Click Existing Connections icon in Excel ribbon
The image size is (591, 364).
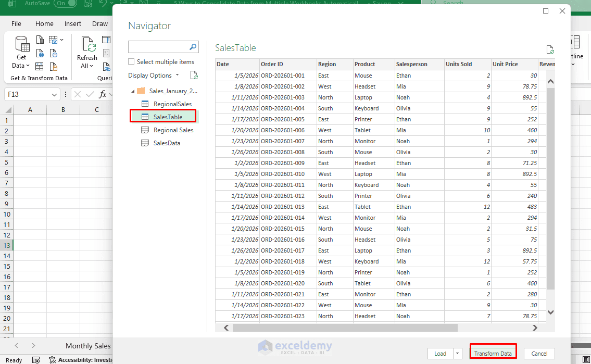[54, 67]
